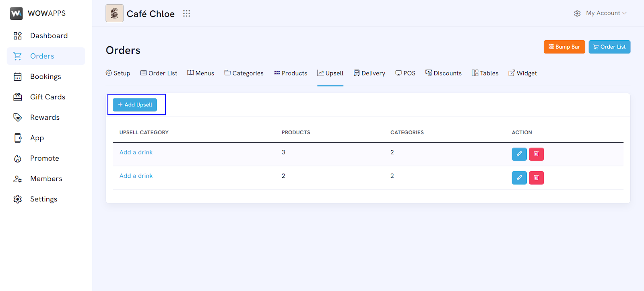Open the apps grid next to Café Chloe
644x291 pixels.
[186, 14]
